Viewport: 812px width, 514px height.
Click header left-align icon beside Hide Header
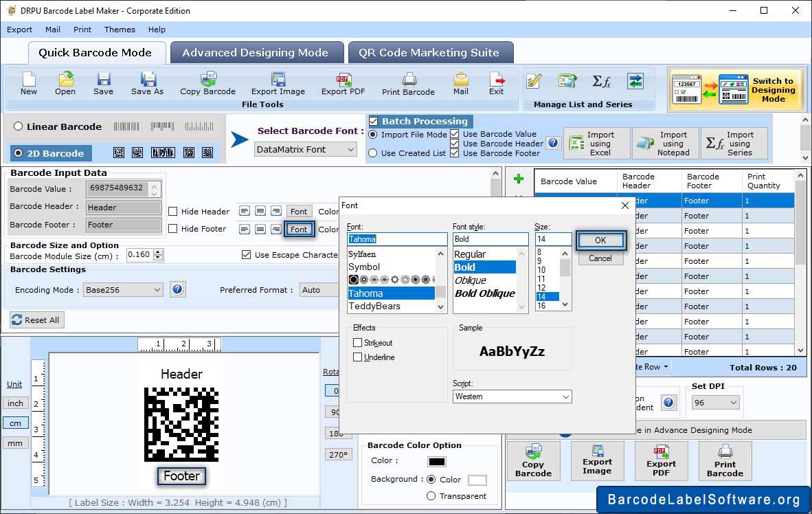[x=245, y=211]
